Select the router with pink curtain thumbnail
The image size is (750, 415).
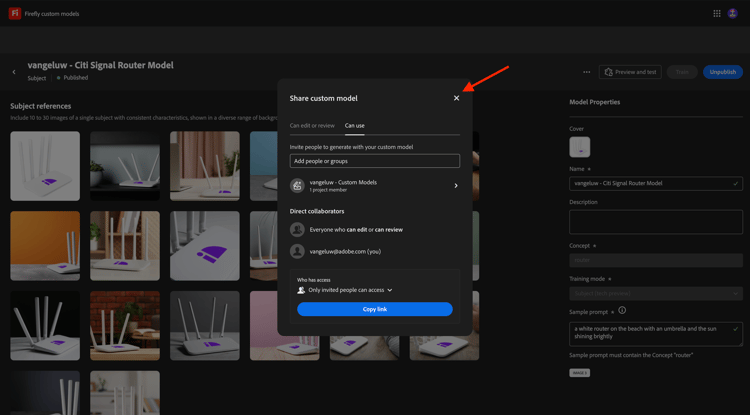(x=205, y=166)
